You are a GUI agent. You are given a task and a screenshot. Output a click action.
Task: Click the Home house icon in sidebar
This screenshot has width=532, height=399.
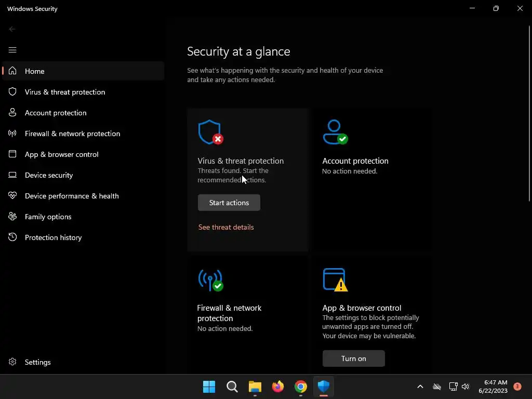pyautogui.click(x=12, y=71)
